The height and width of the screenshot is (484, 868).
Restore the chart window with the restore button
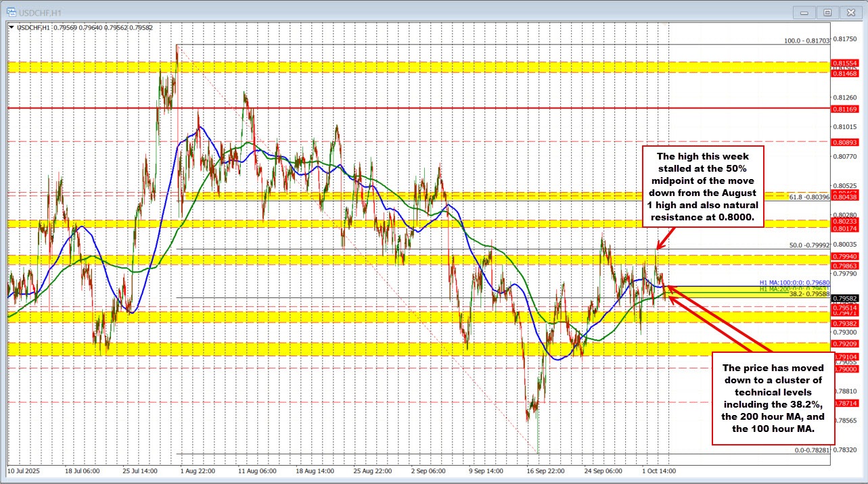pos(827,11)
